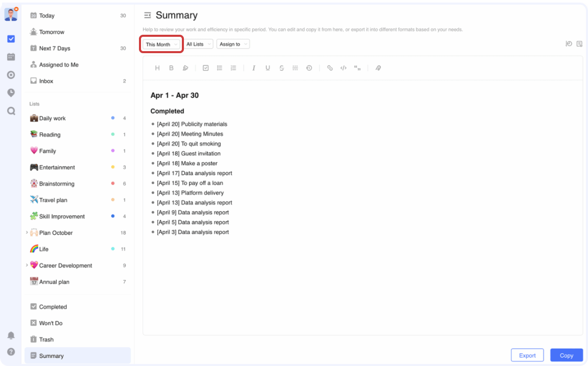Open the All Lists dropdown
This screenshot has width=588, height=366.
[198, 44]
